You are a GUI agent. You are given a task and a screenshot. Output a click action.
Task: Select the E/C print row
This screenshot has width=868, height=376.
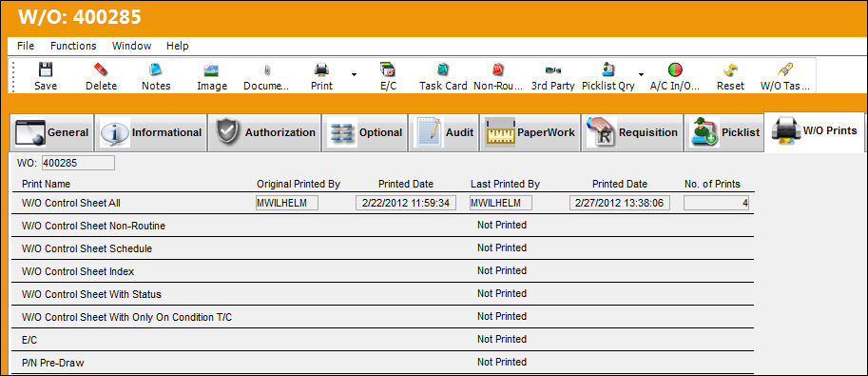click(x=382, y=340)
